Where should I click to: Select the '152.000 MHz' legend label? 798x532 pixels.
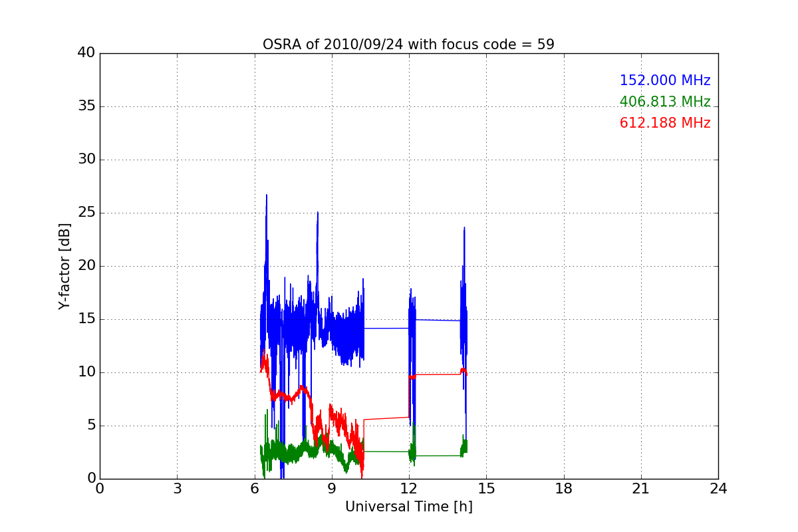pyautogui.click(x=665, y=80)
